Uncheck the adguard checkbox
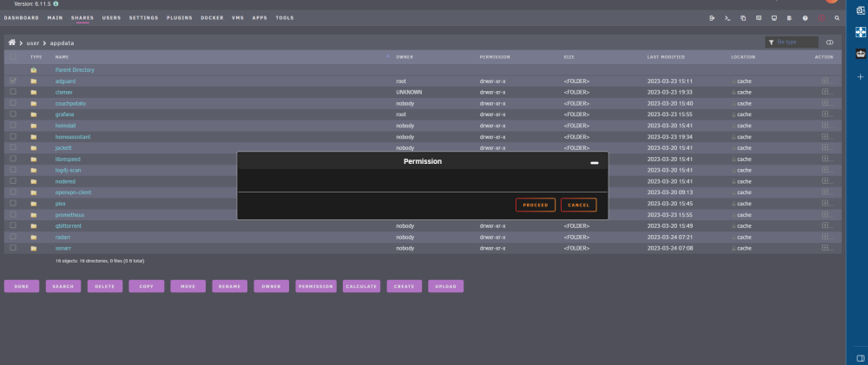This screenshot has width=868, height=365. coord(13,81)
